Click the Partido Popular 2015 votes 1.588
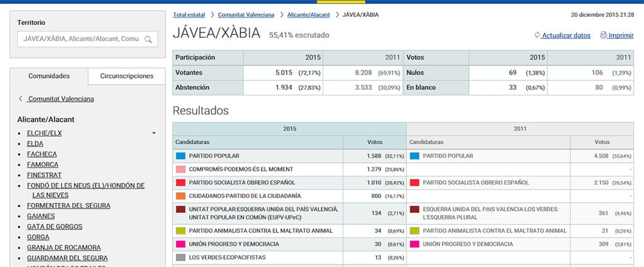644x267 pixels. (x=375, y=156)
